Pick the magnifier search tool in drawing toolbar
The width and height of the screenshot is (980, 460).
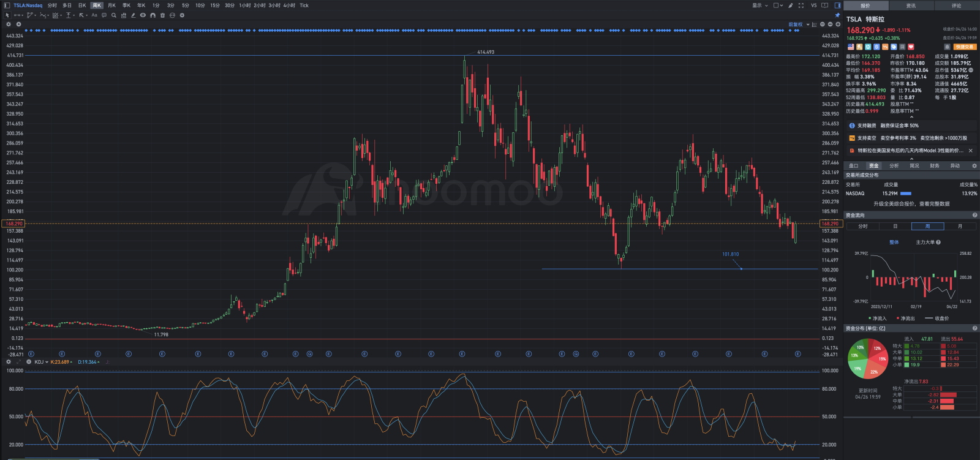coord(114,15)
